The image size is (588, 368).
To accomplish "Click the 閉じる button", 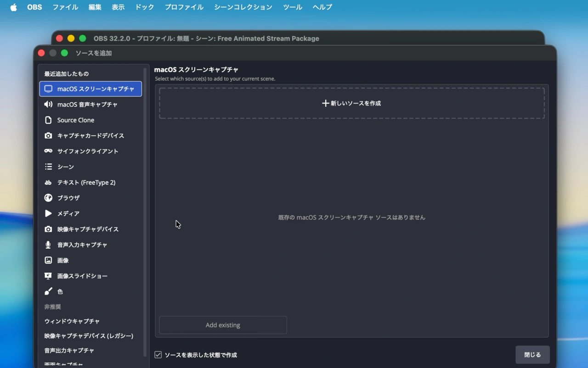I will tap(532, 355).
